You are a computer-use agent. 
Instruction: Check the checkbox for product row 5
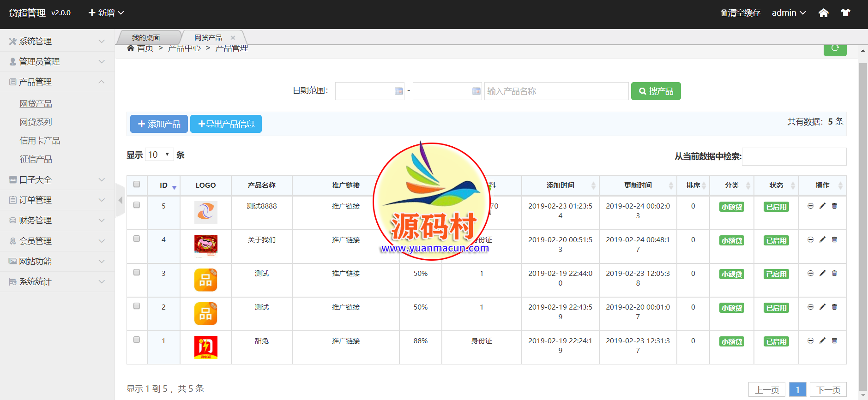click(x=137, y=205)
